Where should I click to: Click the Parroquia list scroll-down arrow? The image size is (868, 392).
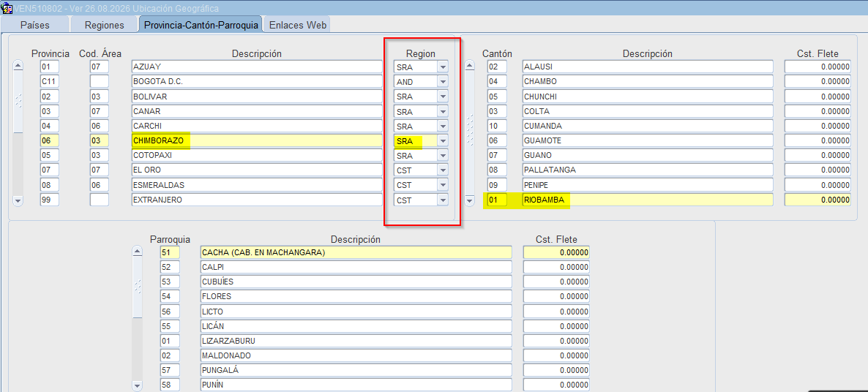(x=138, y=385)
